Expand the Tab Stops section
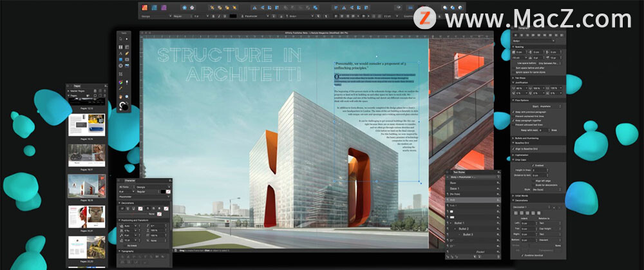The width and height of the screenshot is (644, 270). click(x=513, y=78)
